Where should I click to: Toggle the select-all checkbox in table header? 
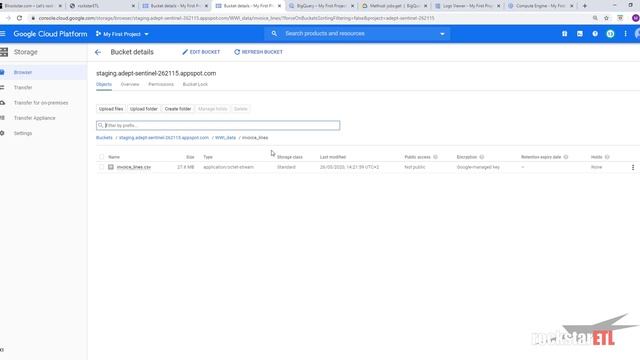point(101,157)
